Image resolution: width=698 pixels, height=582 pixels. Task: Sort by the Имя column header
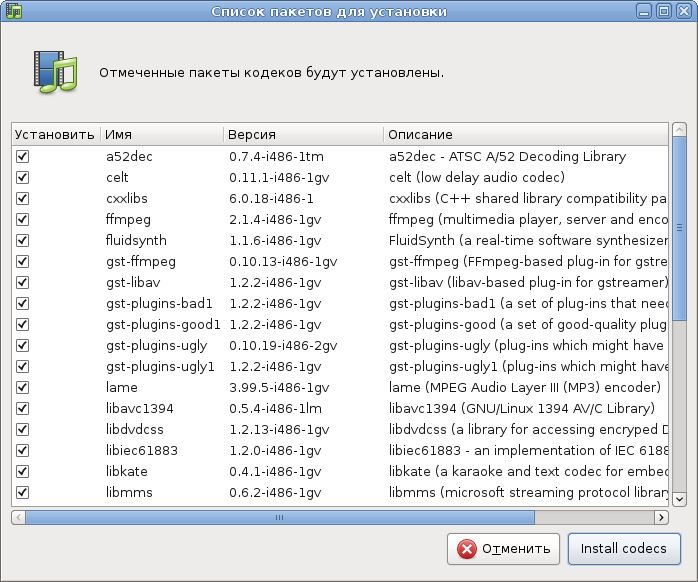click(162, 134)
